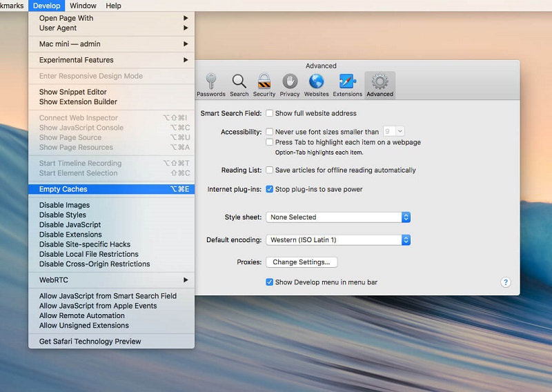Open the Extensions preferences pane
This screenshot has height=392, width=552.
click(x=348, y=85)
